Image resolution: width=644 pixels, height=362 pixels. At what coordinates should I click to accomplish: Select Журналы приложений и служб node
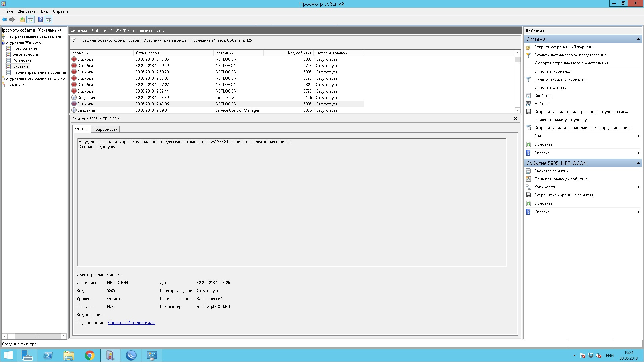tap(36, 78)
